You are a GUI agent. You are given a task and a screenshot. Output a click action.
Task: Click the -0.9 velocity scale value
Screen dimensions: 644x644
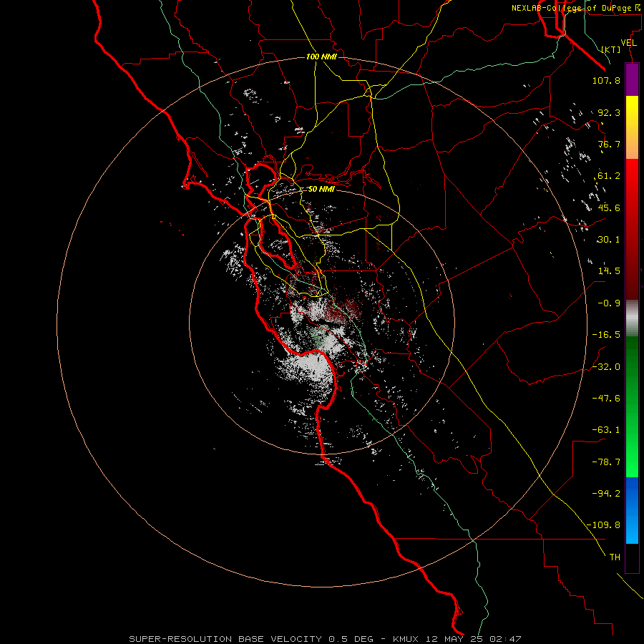click(609, 303)
